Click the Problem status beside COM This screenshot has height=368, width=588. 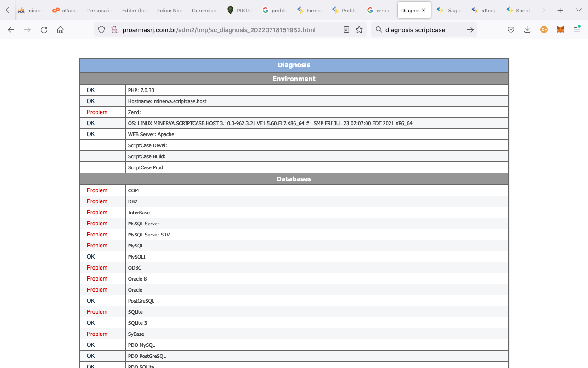(97, 190)
